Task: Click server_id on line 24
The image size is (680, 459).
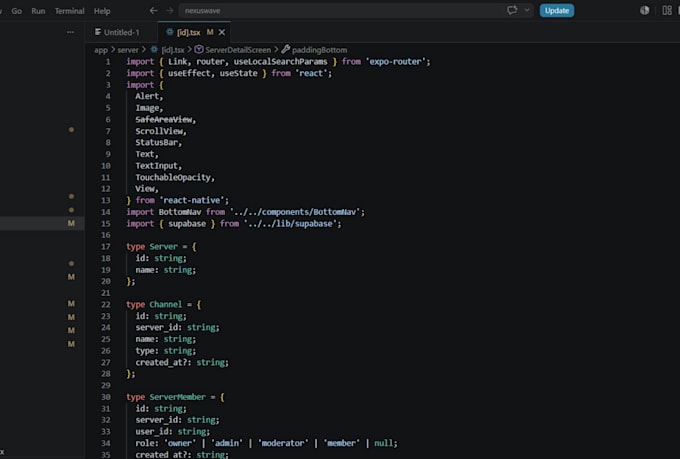Action: point(157,328)
